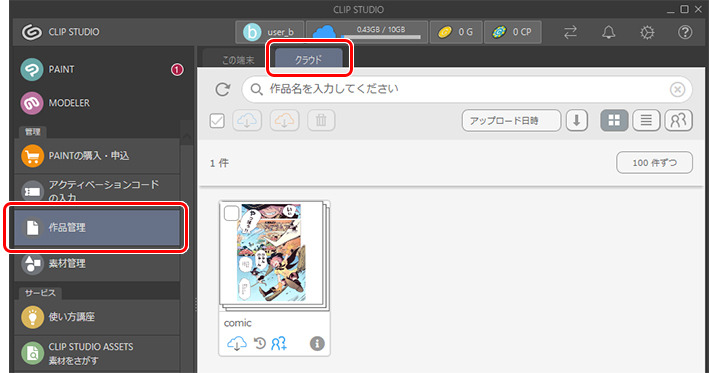The width and height of the screenshot is (709, 373).
Task: Click the comic work title text
Action: 237,323
